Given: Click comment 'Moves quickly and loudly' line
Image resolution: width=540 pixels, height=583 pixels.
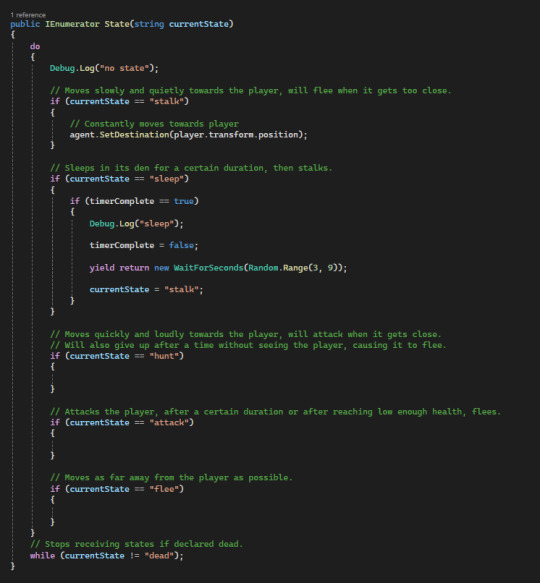Looking at the screenshot, I should coord(245,334).
